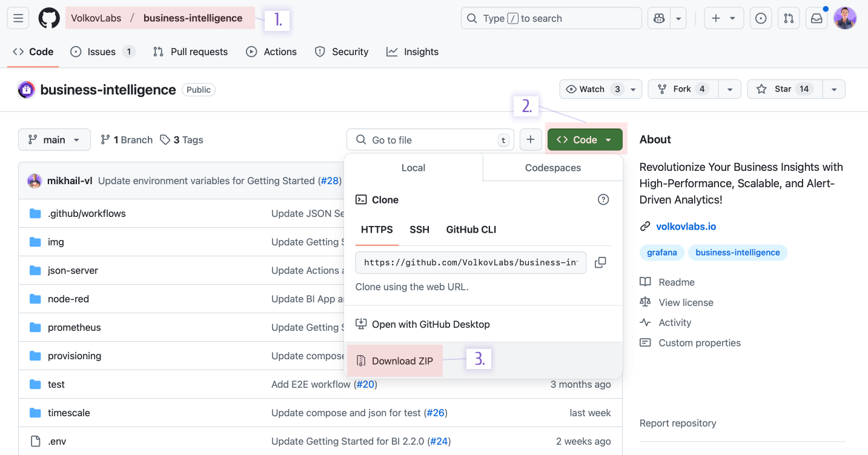Expand the Star lists dropdown arrow
The width and height of the screenshot is (868, 455).
pos(834,89)
